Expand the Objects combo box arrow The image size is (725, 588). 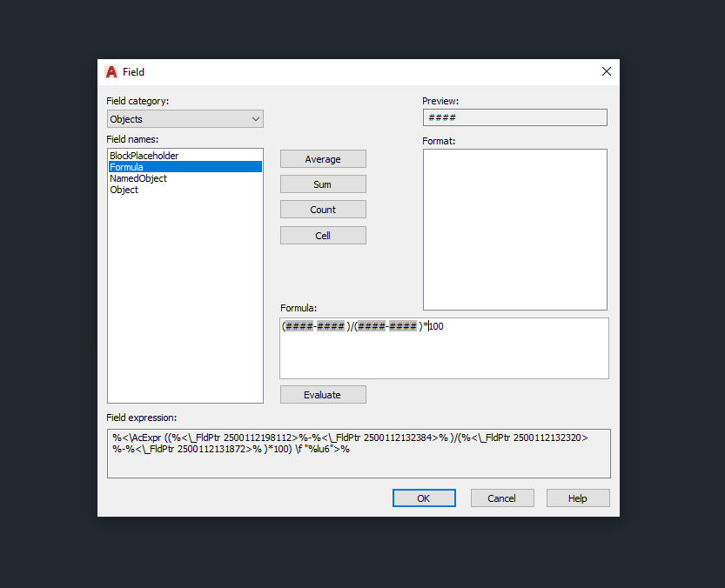[x=256, y=119]
